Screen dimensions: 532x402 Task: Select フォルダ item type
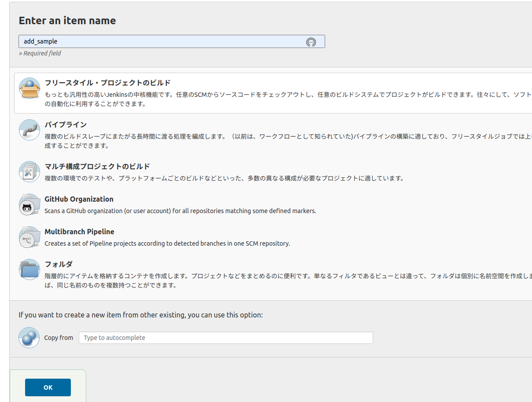pos(59,264)
